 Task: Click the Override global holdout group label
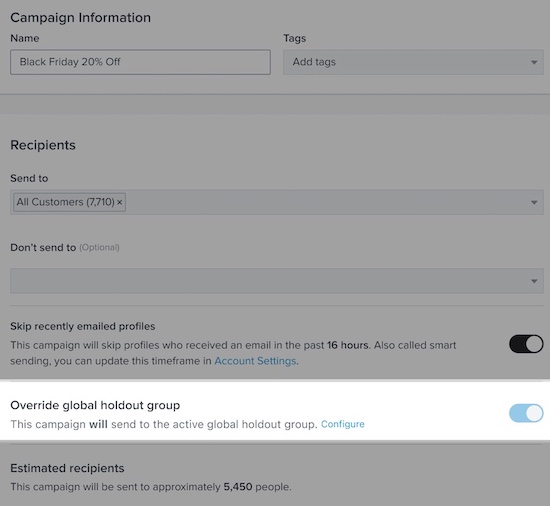[95, 405]
